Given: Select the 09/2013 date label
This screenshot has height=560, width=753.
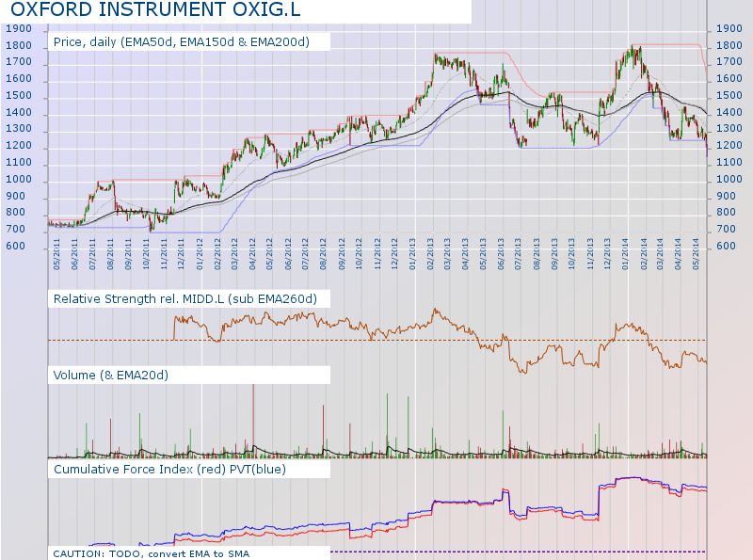Looking at the screenshot, I should tap(554, 254).
